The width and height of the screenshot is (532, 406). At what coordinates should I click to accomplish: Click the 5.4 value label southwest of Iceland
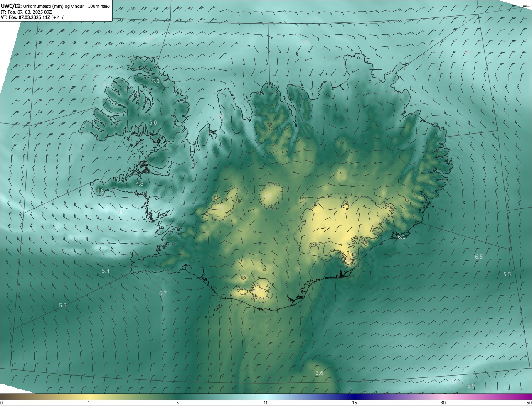(x=106, y=271)
